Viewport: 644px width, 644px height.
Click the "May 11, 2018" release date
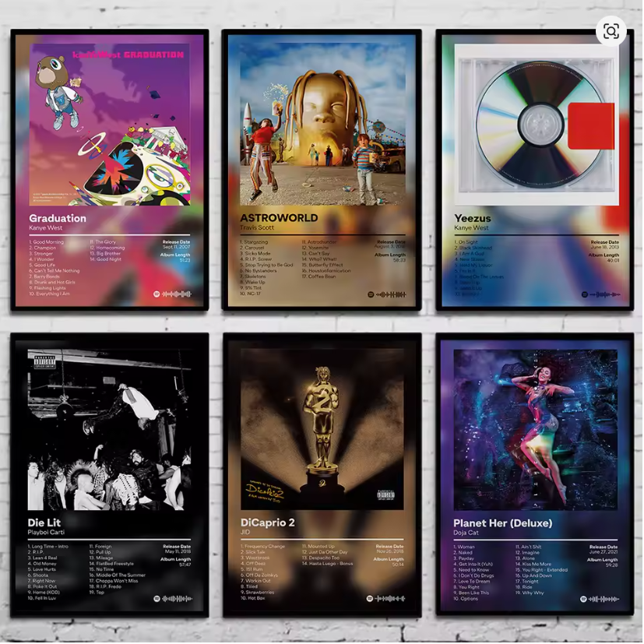178,551
